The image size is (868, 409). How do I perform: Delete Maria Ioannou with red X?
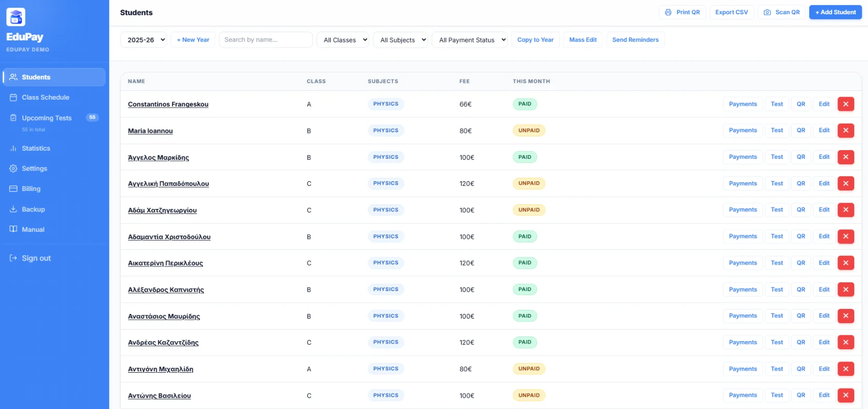click(846, 130)
